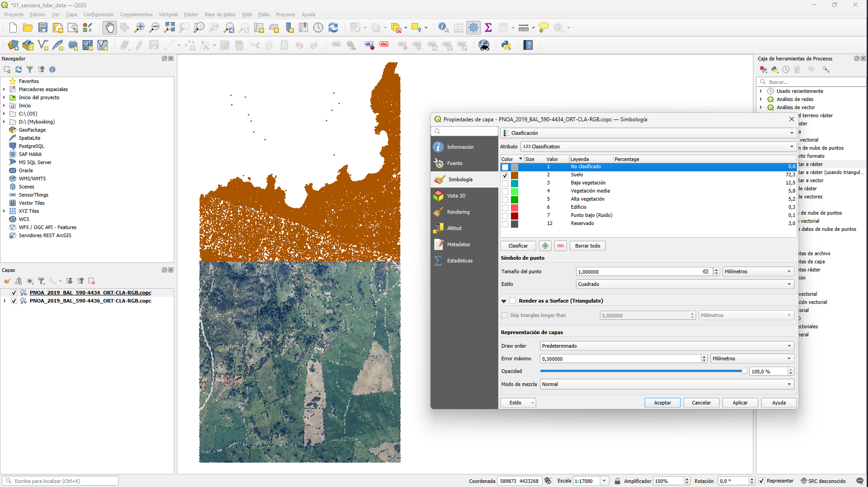Image resolution: width=868 pixels, height=487 pixels.
Task: Click the Edificio red color swatch
Action: click(515, 207)
